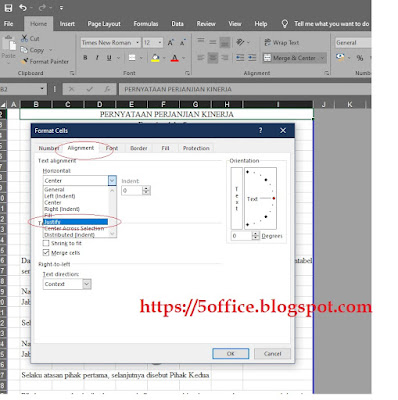
Task: Click the Paste clipboard icon
Action: (x=9, y=43)
